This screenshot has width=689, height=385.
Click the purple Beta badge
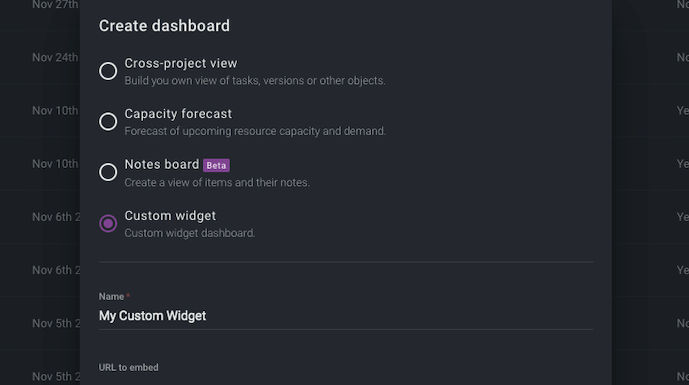[216, 166]
